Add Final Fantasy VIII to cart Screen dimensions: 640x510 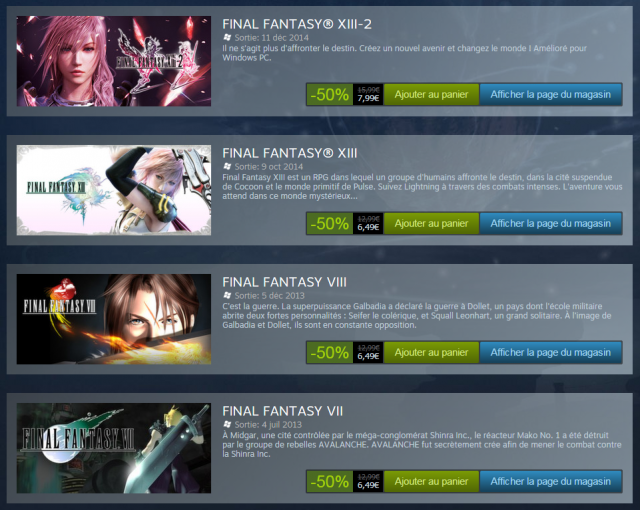pos(431,352)
